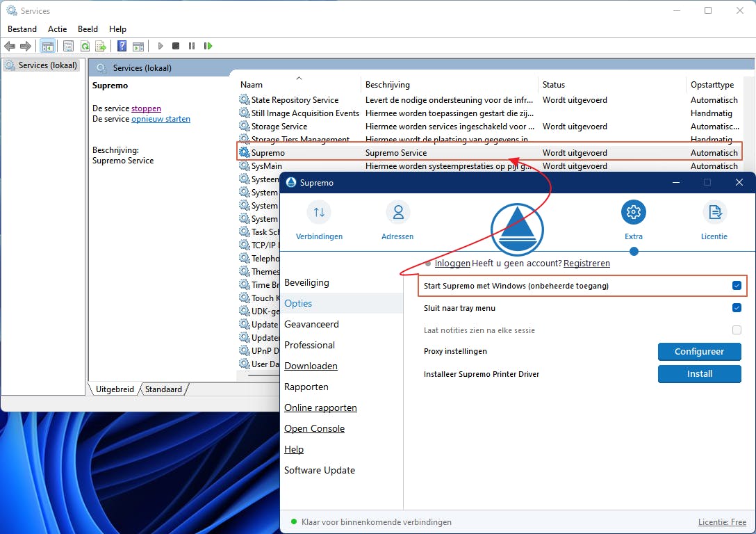Open the Actie menu
756x534 pixels.
click(57, 29)
